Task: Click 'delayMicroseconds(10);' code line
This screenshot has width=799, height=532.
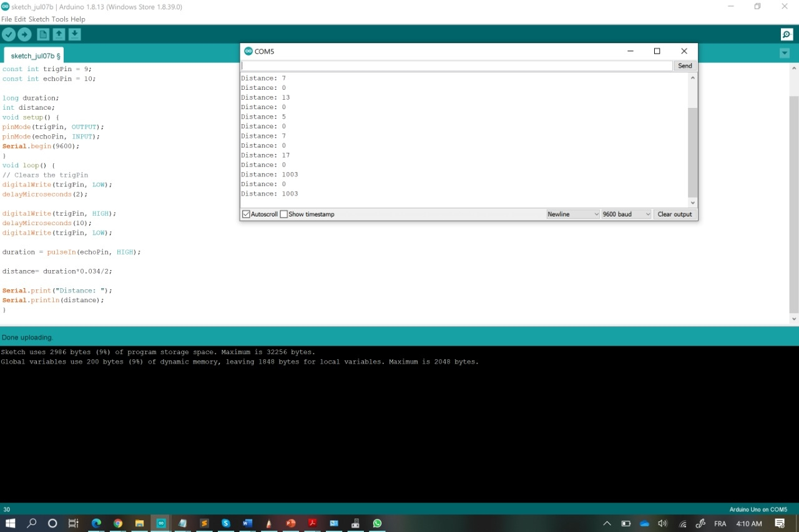Action: pos(47,223)
